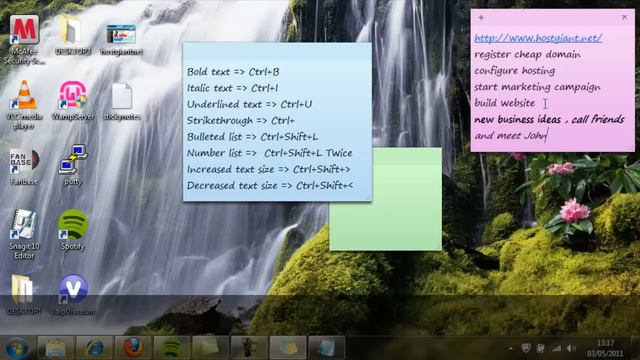
Task: Select the hostgiantnet desktop icon
Action: pyautogui.click(x=121, y=40)
